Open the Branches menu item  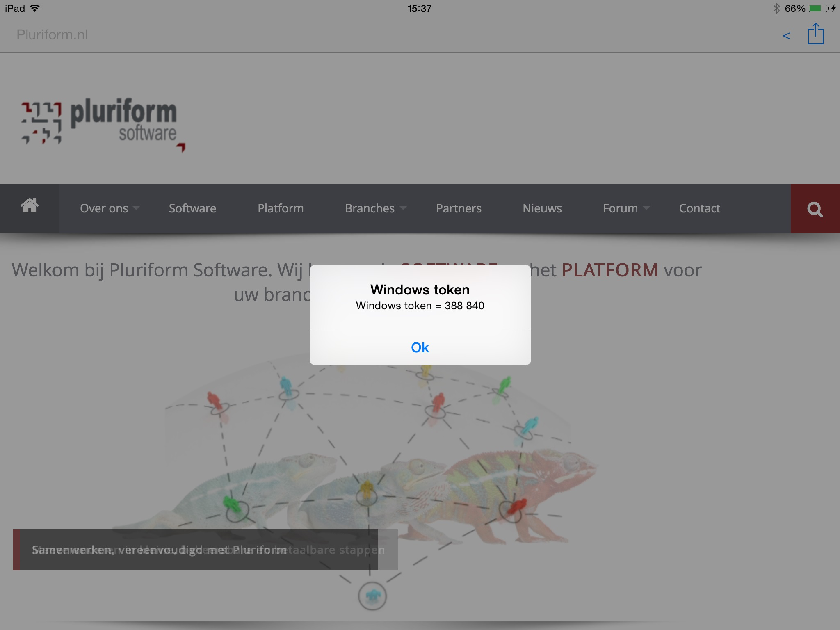tap(370, 208)
